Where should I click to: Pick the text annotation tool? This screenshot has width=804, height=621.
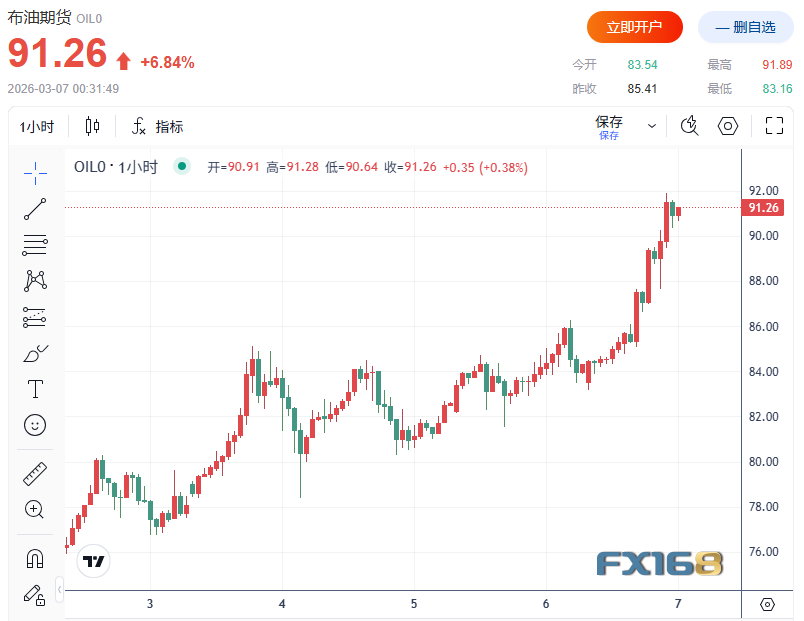pos(35,389)
